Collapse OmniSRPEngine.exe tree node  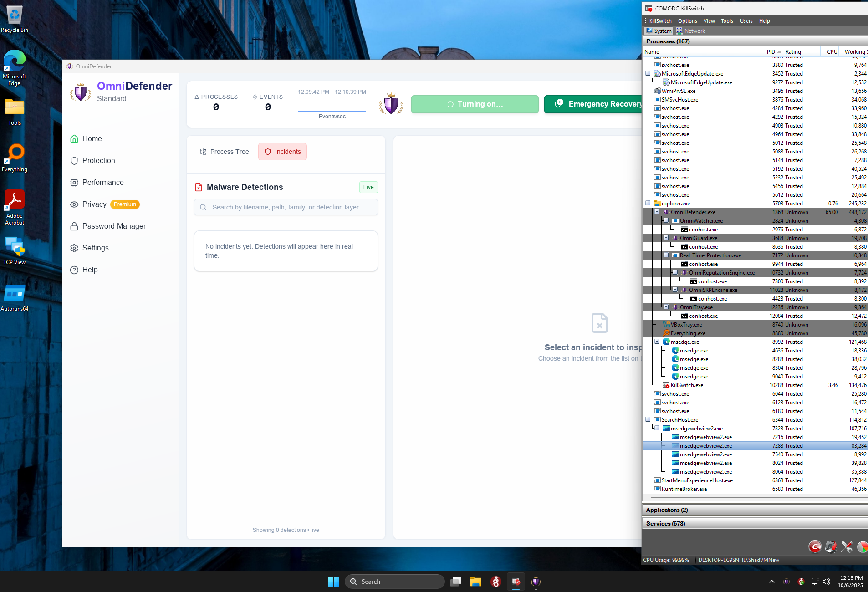675,290
